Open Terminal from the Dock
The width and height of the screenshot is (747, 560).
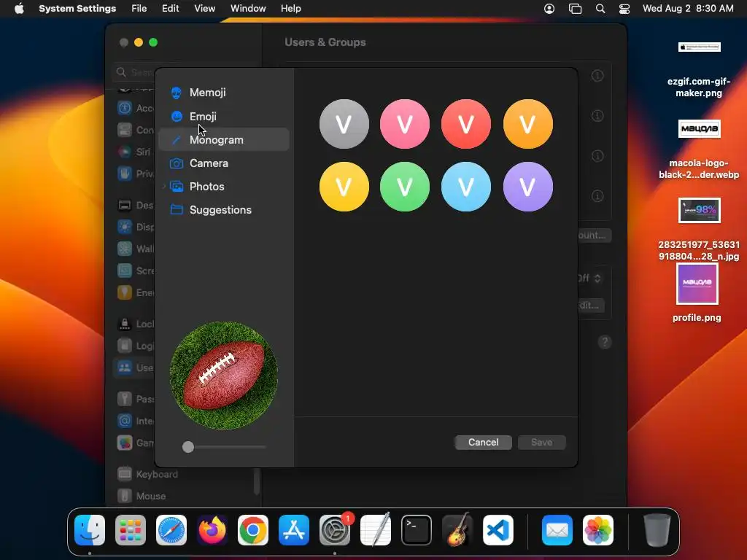417,530
